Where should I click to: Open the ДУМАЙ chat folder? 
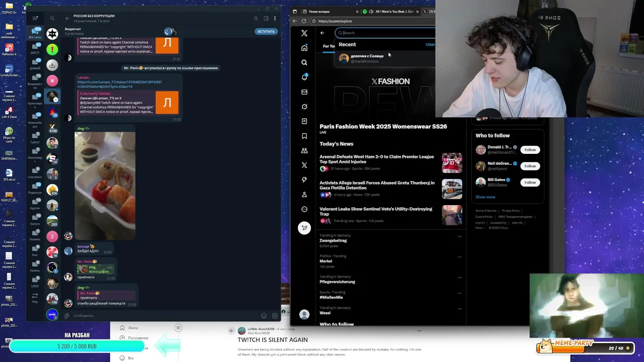[35, 65]
